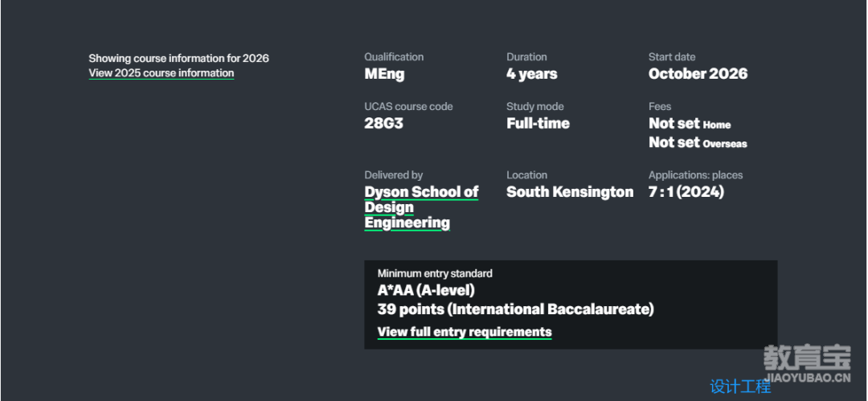Open the View 2025 course information link
The image size is (868, 401).
coord(161,73)
